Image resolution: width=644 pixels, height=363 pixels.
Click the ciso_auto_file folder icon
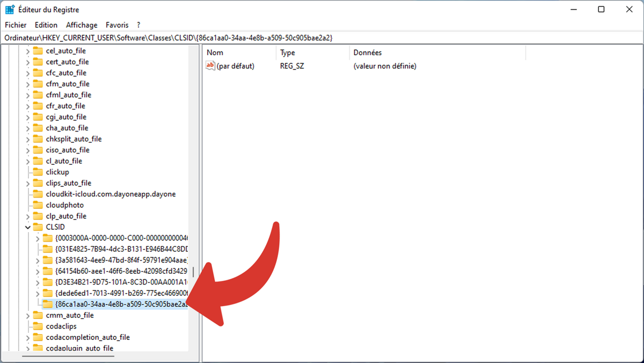pyautogui.click(x=38, y=150)
